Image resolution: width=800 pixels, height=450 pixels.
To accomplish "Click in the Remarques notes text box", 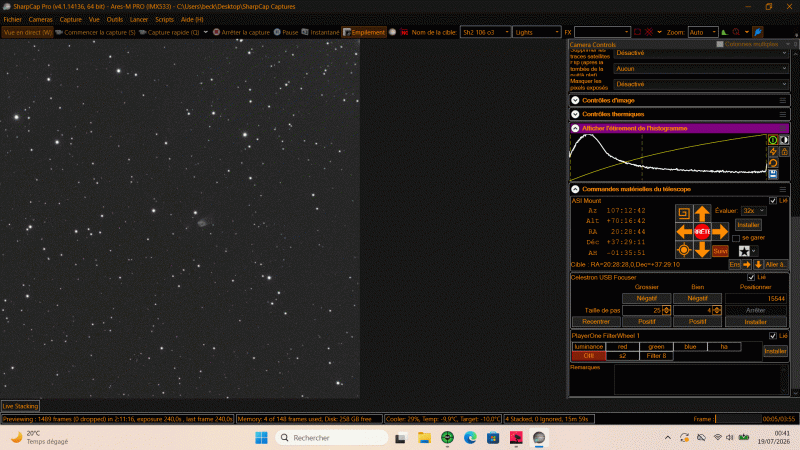I will (x=701, y=380).
